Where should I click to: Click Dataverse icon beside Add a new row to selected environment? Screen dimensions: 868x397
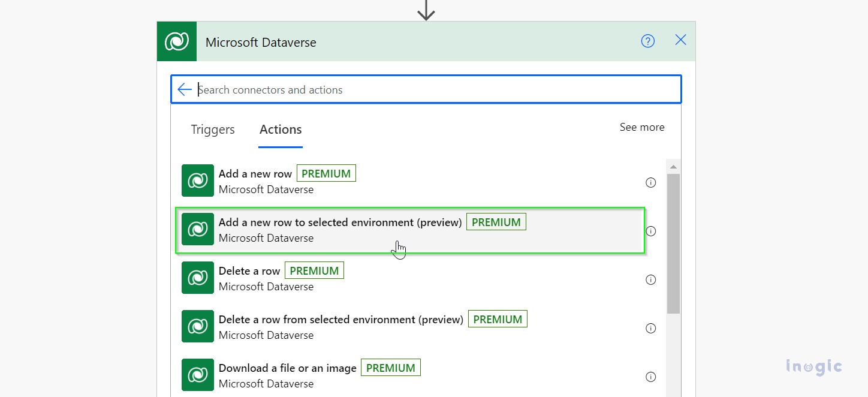(198, 229)
